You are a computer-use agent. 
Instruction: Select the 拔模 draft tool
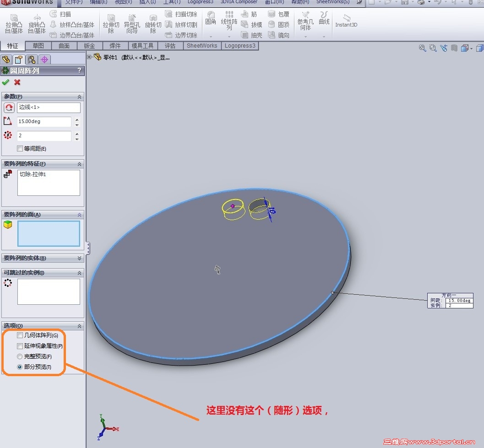[251, 25]
